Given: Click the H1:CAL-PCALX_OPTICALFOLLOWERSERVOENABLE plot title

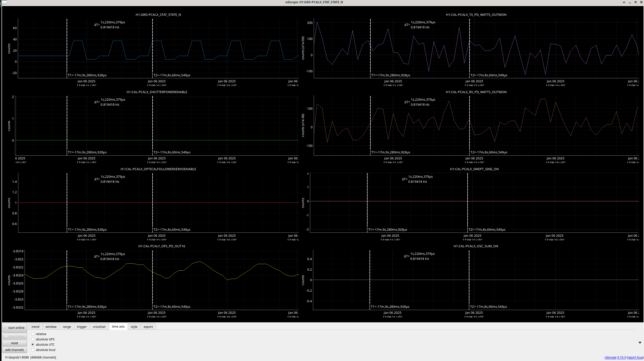Looking at the screenshot, I should [x=158, y=169].
